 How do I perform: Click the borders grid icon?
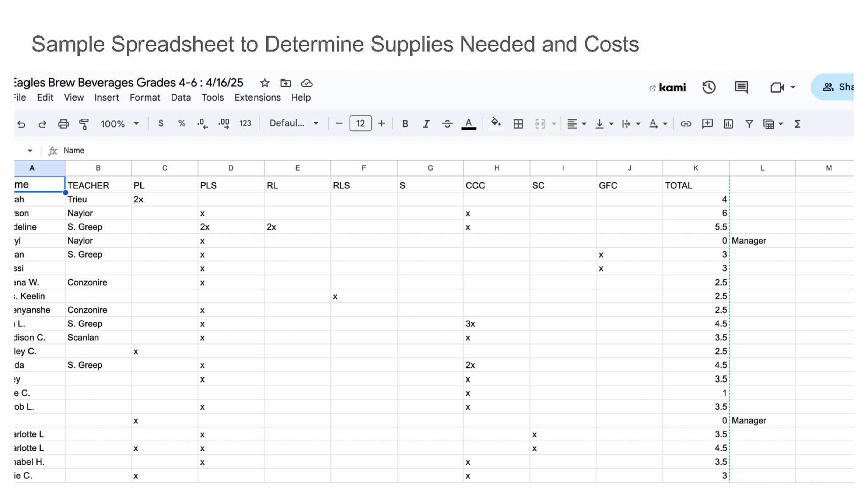click(x=518, y=124)
